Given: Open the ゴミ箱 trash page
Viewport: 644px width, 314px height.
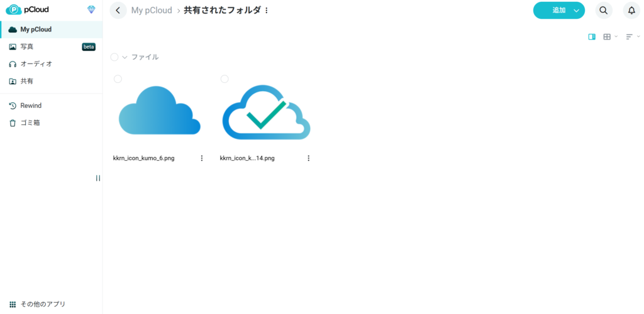Looking at the screenshot, I should point(30,123).
